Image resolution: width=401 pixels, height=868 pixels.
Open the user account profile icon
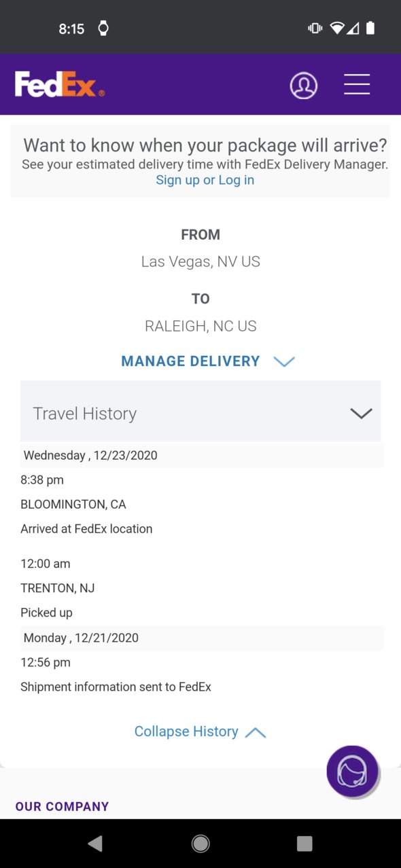[x=304, y=86]
